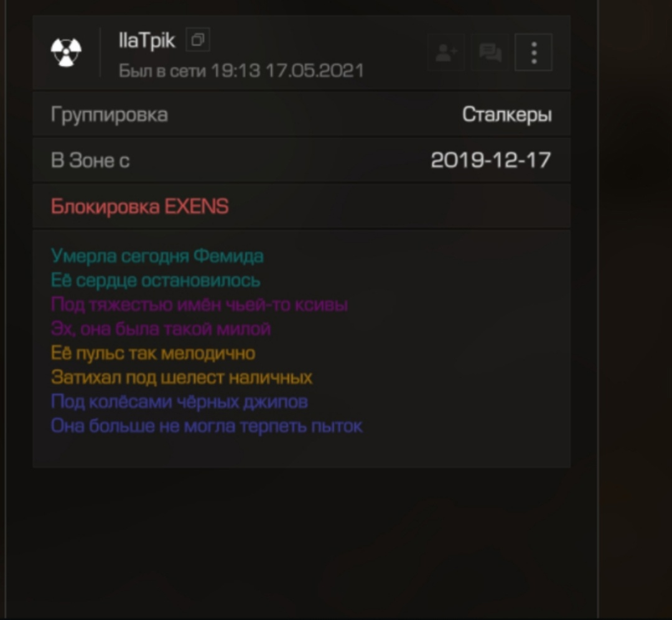
Task: Click the registration date 2019-12-17
Action: 491,160
